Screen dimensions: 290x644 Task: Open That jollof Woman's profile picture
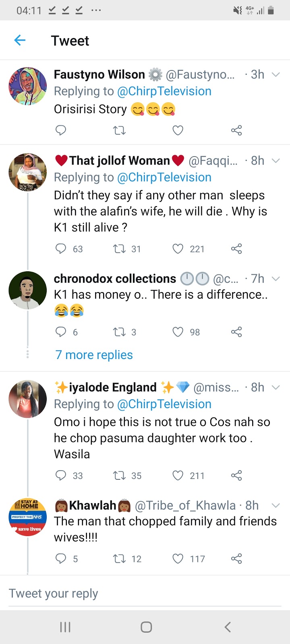pyautogui.click(x=28, y=172)
